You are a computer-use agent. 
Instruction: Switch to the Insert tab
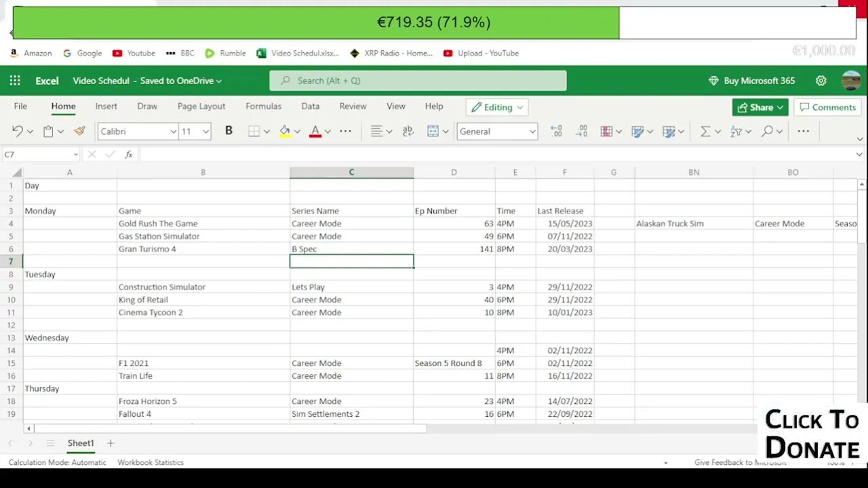(x=106, y=106)
